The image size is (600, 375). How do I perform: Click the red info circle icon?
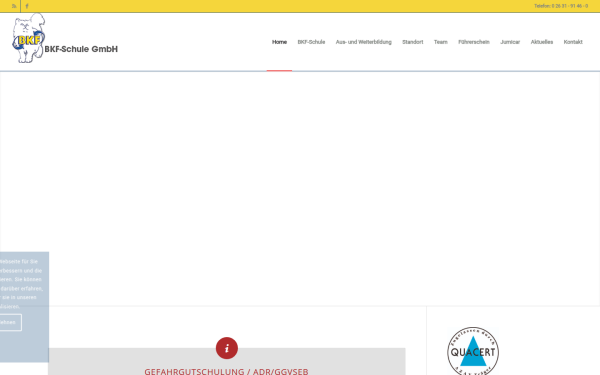[227, 348]
